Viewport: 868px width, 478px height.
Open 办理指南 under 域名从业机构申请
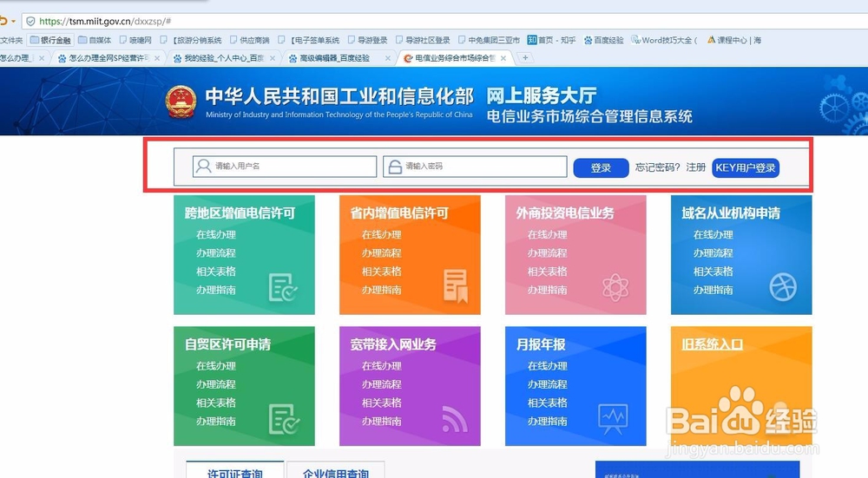[x=713, y=290]
